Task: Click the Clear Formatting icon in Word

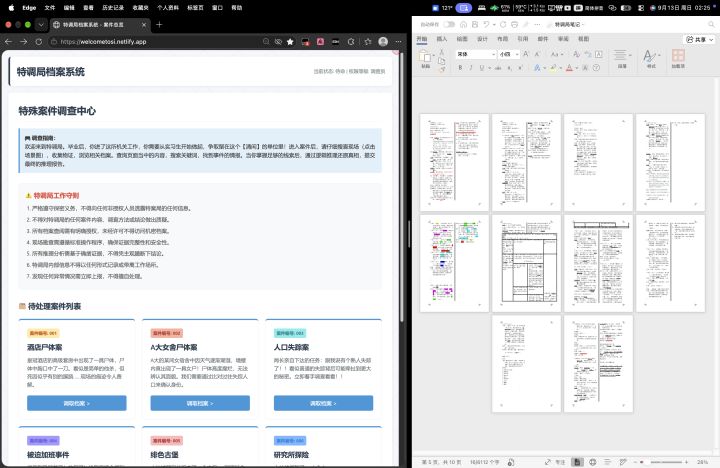Action: (576, 54)
